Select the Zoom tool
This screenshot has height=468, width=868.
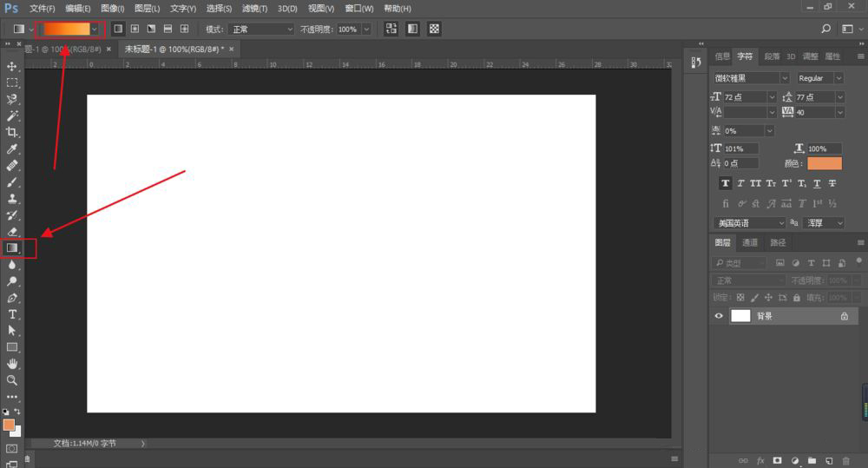click(12, 380)
